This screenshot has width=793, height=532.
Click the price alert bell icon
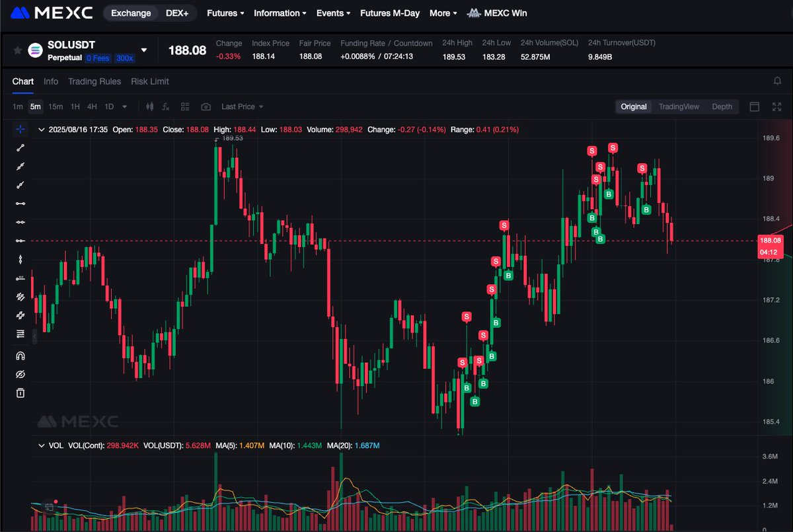[x=777, y=81]
